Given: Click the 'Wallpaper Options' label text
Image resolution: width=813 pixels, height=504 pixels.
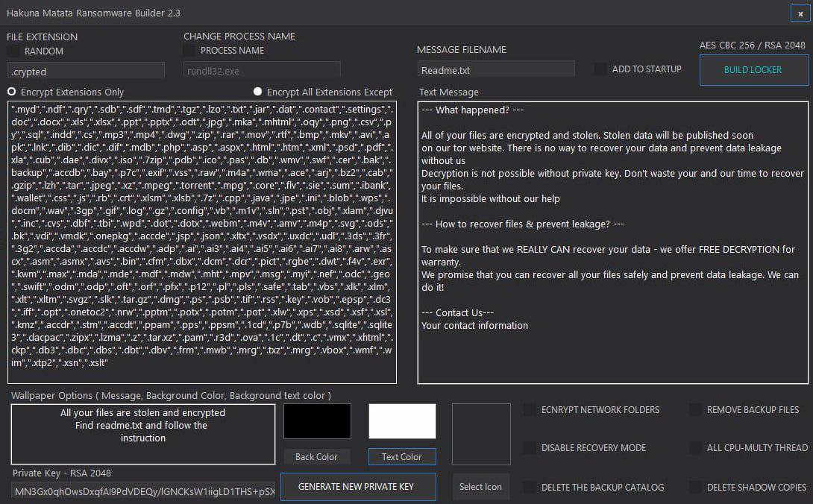Looking at the screenshot, I should click(x=52, y=395).
